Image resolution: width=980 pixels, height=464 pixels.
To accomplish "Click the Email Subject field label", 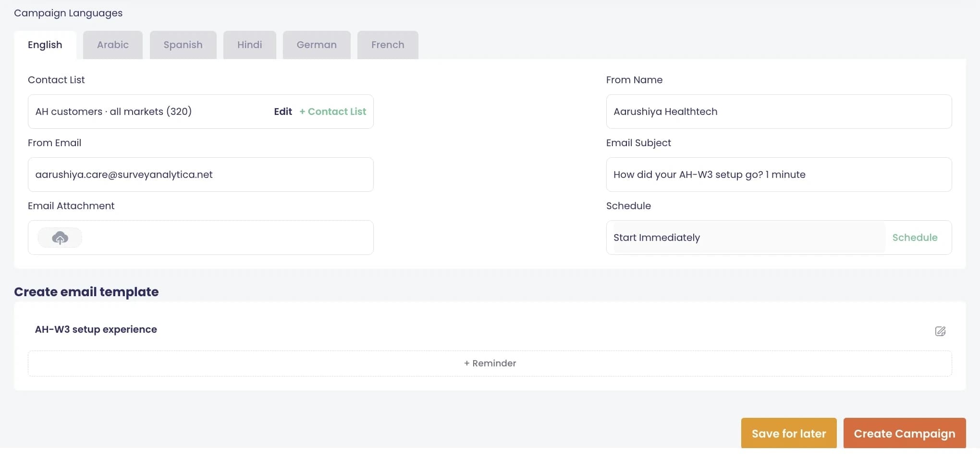I will [638, 143].
